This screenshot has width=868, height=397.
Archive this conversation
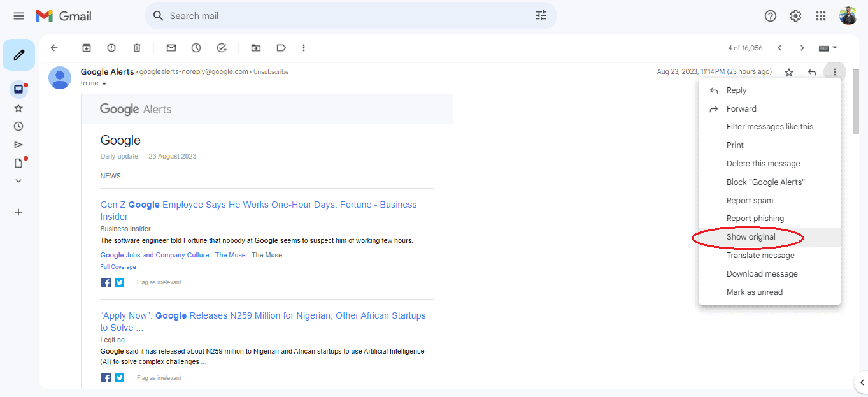tap(87, 48)
